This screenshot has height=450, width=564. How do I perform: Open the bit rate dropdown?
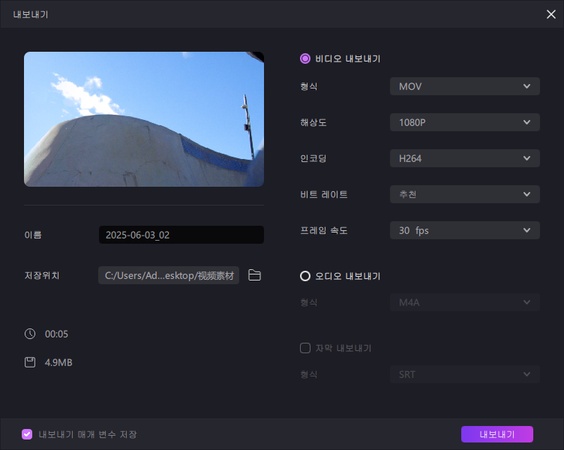464,194
